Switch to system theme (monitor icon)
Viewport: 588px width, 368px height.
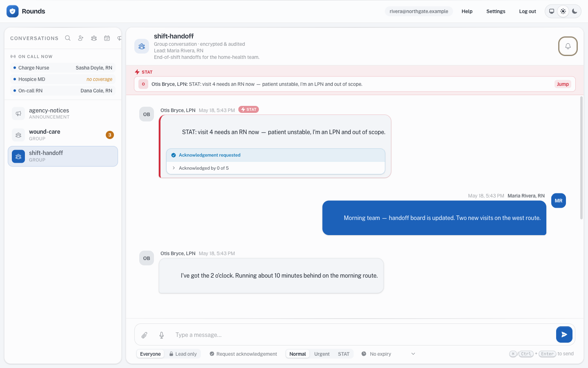[552, 11]
